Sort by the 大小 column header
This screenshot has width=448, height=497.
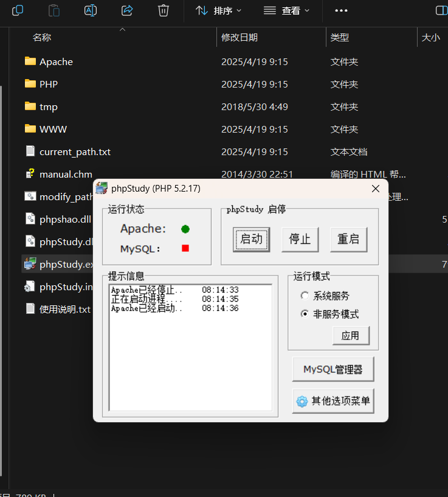point(430,37)
